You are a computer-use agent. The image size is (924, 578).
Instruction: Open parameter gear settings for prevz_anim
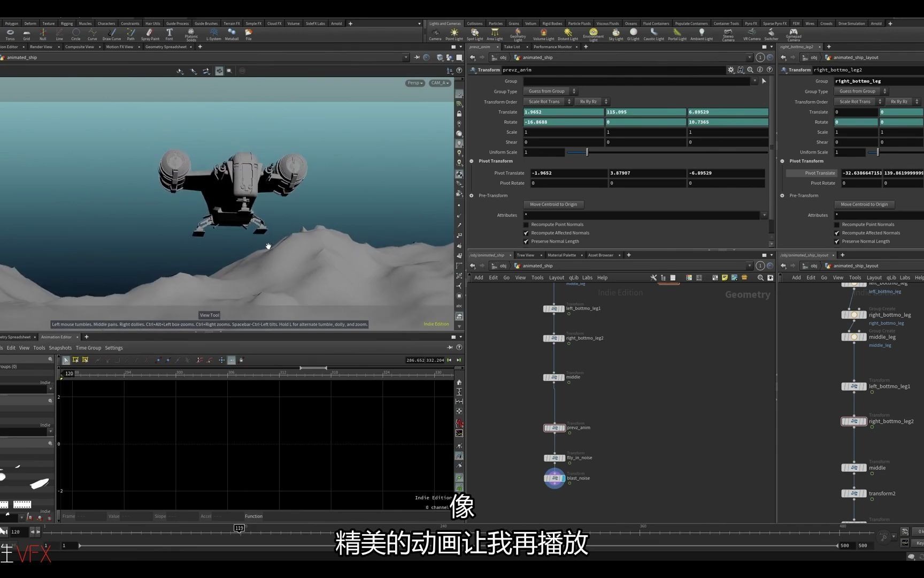pos(731,70)
